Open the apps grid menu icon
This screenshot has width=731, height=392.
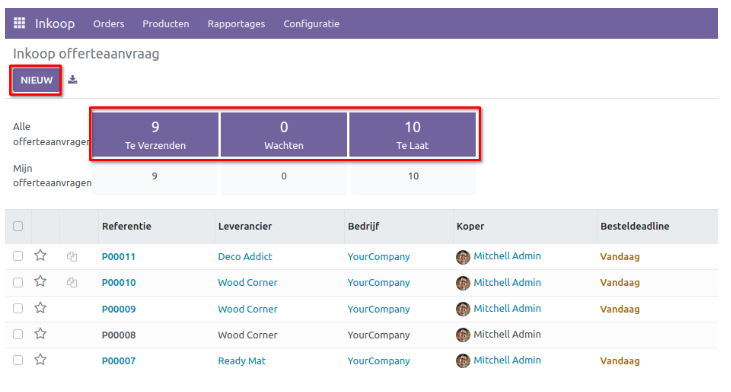(19, 23)
